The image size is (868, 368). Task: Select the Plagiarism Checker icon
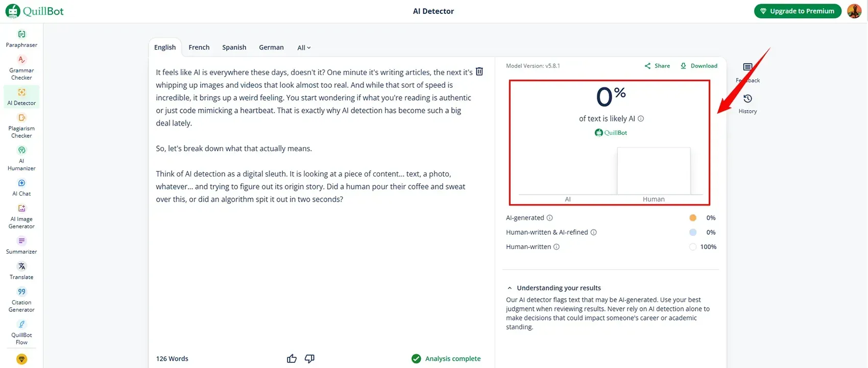pyautogui.click(x=21, y=118)
